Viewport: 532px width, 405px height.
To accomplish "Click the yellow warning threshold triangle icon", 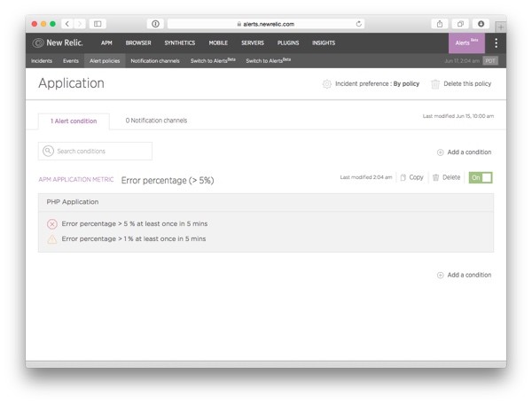I will [52, 239].
